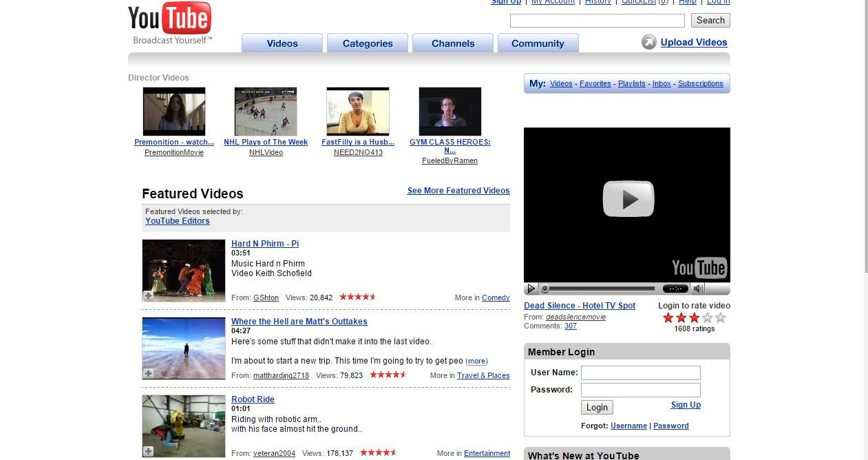Screen dimensions: 868x460
Task: Mute the video with speaker icon
Action: coord(698,289)
